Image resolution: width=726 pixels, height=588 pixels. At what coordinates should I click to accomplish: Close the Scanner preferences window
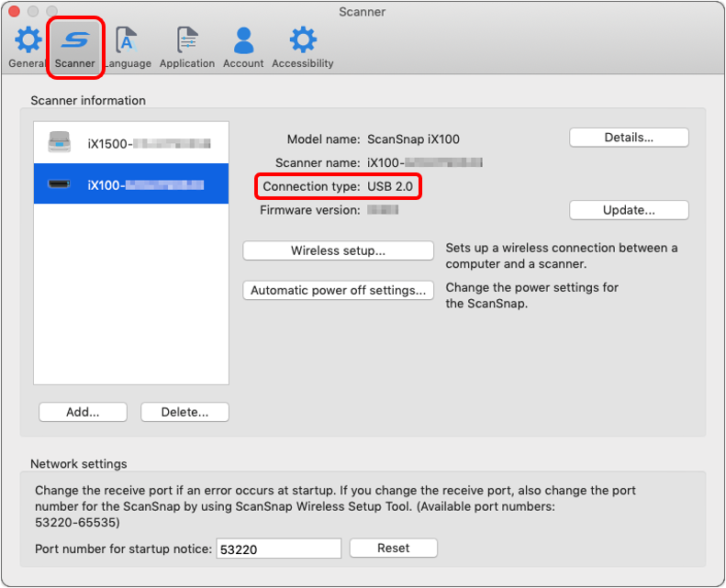(14, 11)
